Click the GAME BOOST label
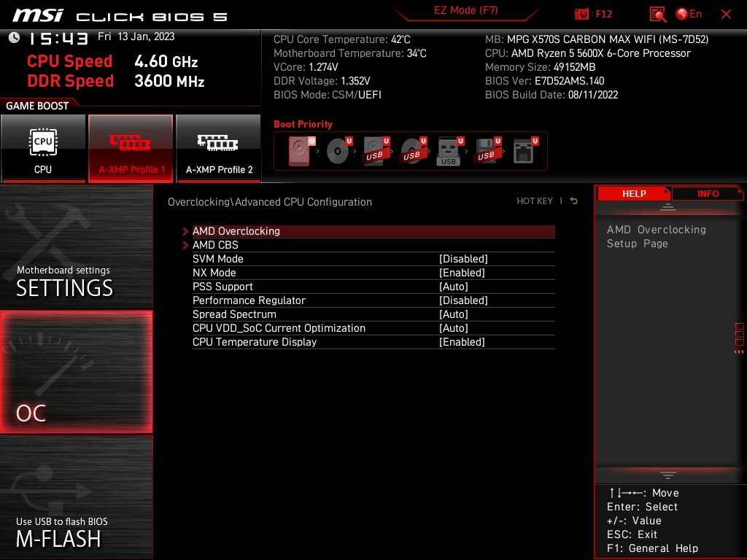This screenshot has height=560, width=747. pos(37,106)
